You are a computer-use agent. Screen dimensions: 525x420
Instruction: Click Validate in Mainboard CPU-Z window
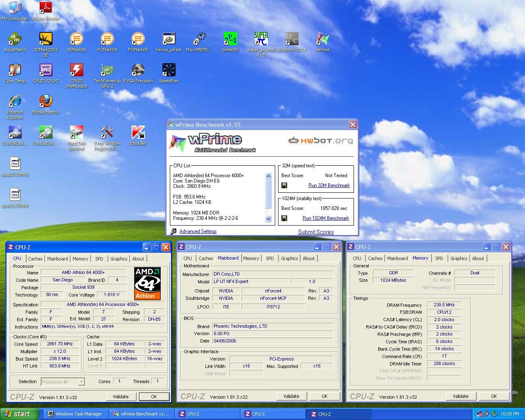coord(291,396)
